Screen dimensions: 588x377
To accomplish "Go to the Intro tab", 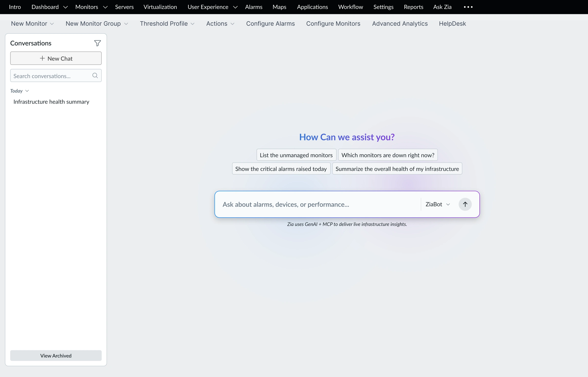I will click(15, 7).
